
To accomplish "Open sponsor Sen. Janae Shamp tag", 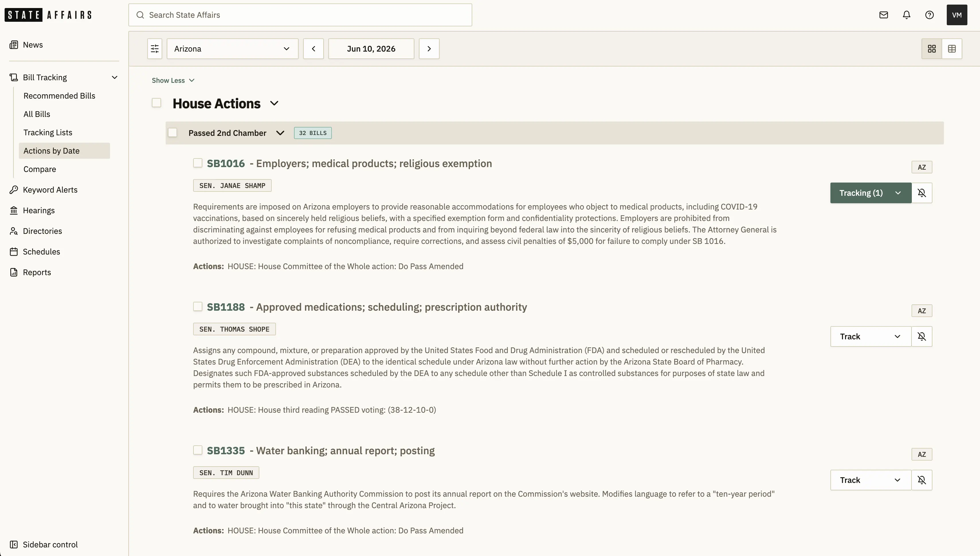I will click(x=232, y=186).
